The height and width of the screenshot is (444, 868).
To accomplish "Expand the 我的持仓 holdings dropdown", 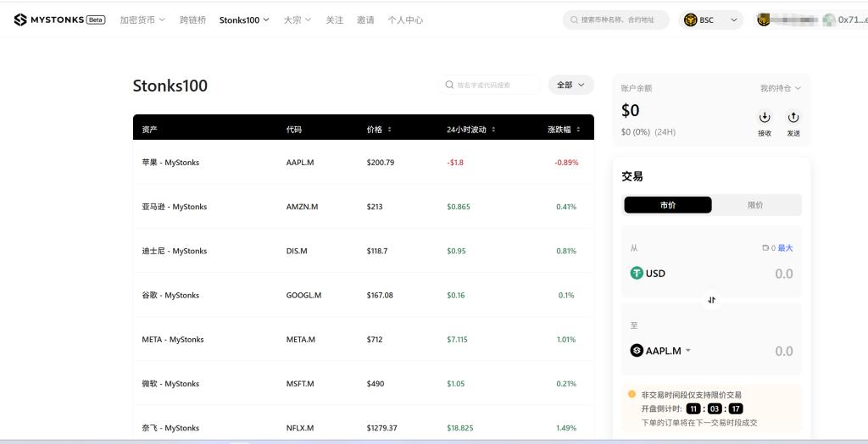I will [x=780, y=88].
